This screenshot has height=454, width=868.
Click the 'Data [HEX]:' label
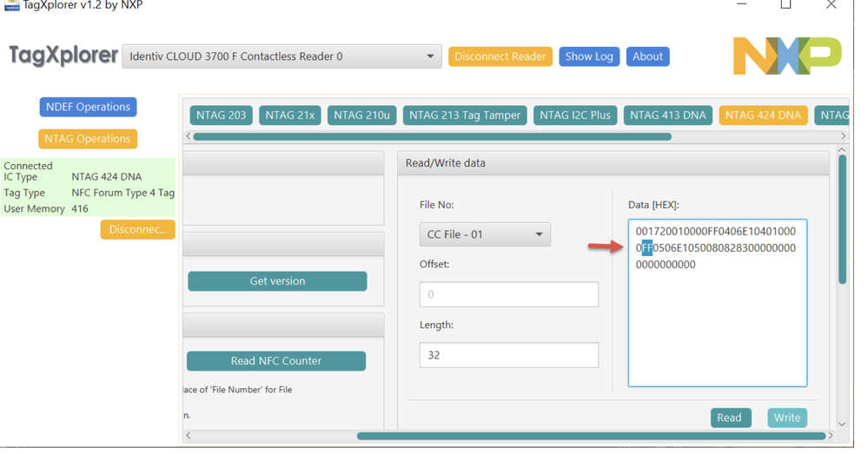[x=653, y=205]
